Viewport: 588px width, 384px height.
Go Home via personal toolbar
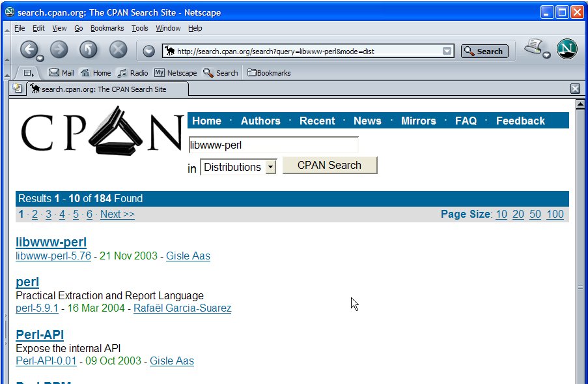coord(96,73)
